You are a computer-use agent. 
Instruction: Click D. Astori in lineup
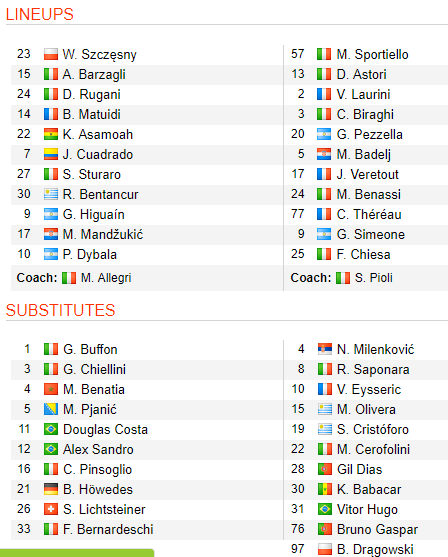[361, 74]
